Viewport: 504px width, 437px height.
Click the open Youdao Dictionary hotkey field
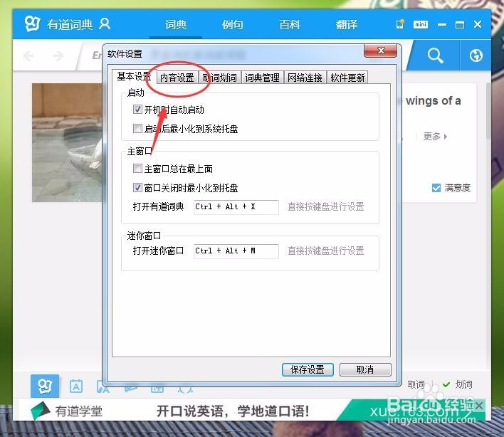236,207
